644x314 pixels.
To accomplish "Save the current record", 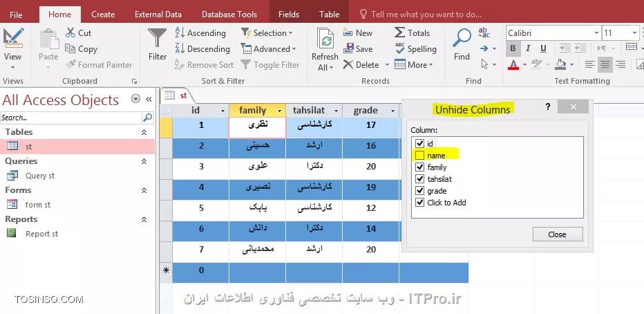I will [x=358, y=49].
